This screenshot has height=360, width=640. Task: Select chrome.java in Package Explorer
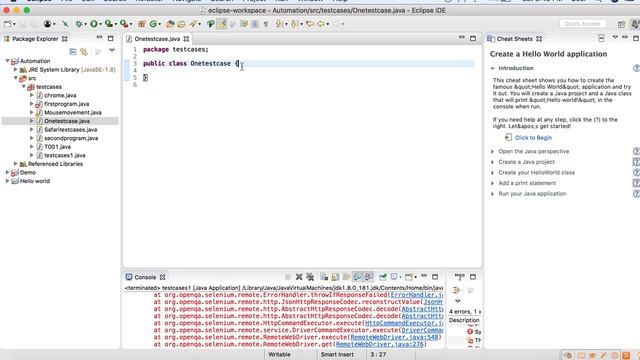(x=60, y=95)
